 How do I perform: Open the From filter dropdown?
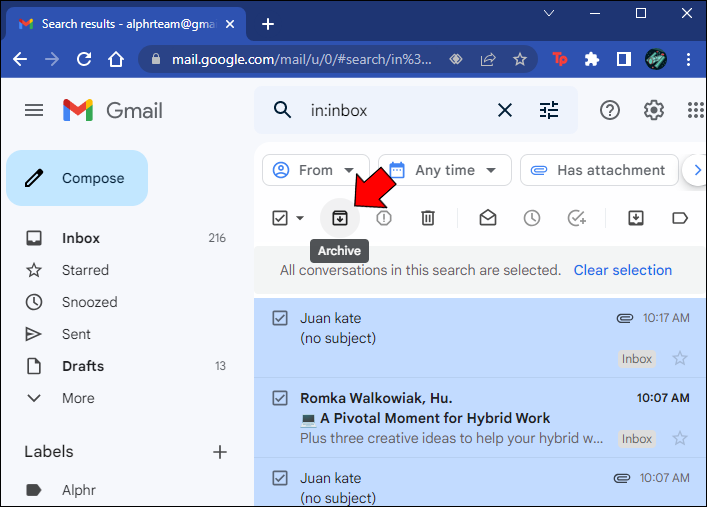coord(316,170)
